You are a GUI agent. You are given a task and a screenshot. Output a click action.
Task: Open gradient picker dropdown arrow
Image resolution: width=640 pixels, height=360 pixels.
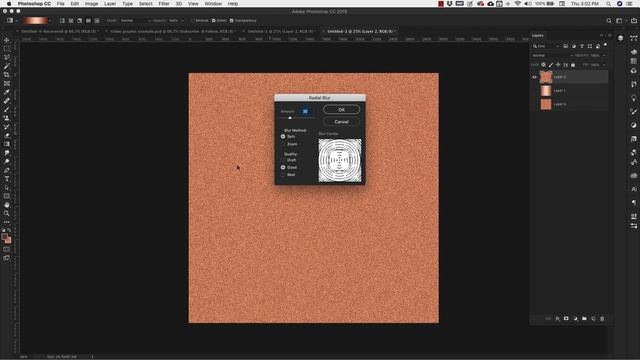pyautogui.click(x=50, y=20)
